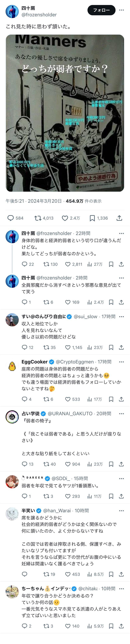Open the 午後5:21 · 2024年3月20日 timestamp
130x644 pixels.
(x=34, y=201)
